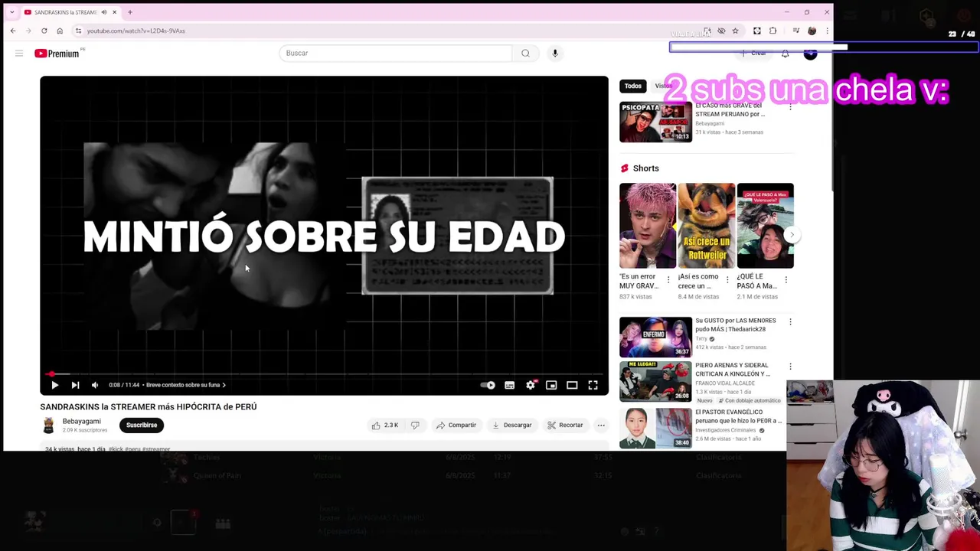Open options for 'Es un error MUY GRAV' short

coord(668,280)
